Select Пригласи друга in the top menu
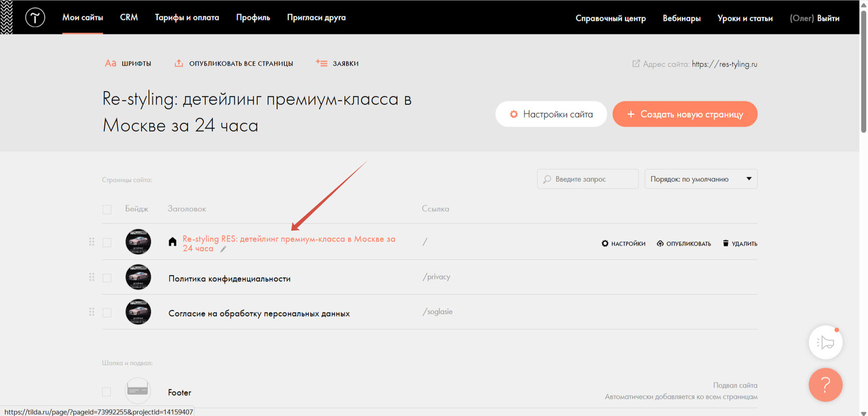 [317, 18]
